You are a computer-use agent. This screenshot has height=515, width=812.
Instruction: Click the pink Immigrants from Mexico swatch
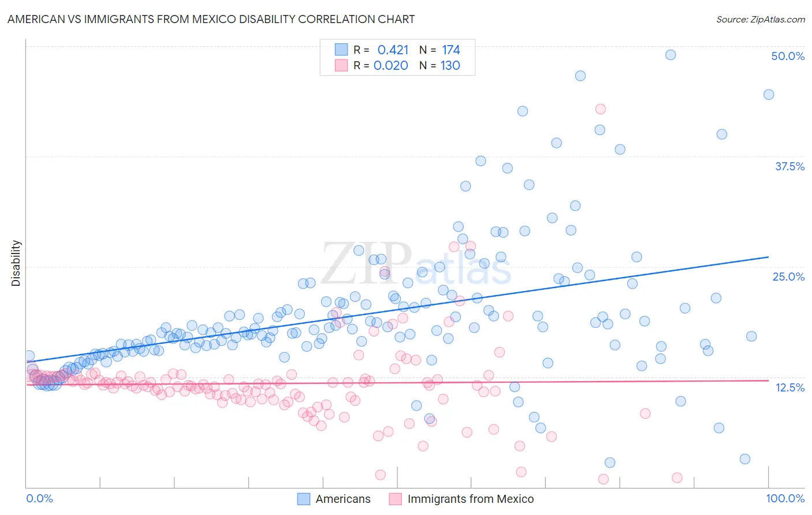point(396,499)
